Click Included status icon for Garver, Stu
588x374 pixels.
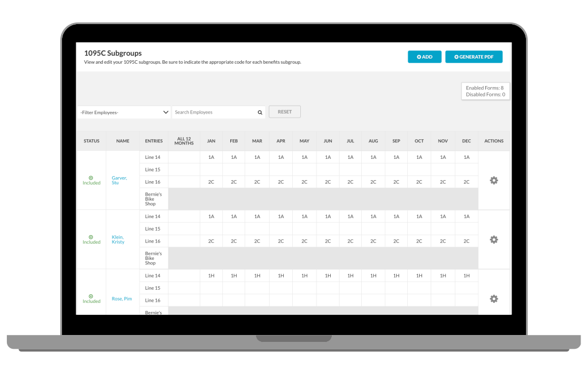(x=91, y=178)
